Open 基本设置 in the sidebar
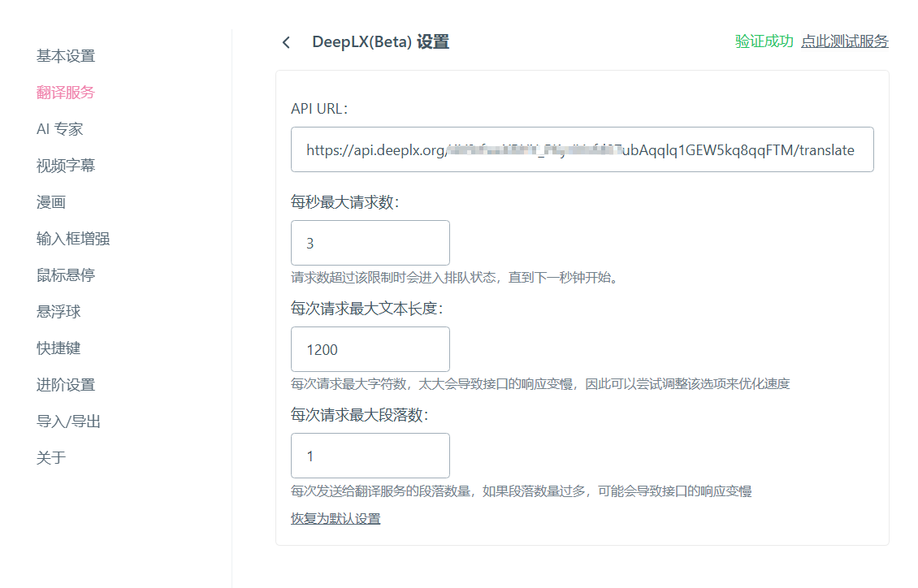 pos(66,55)
